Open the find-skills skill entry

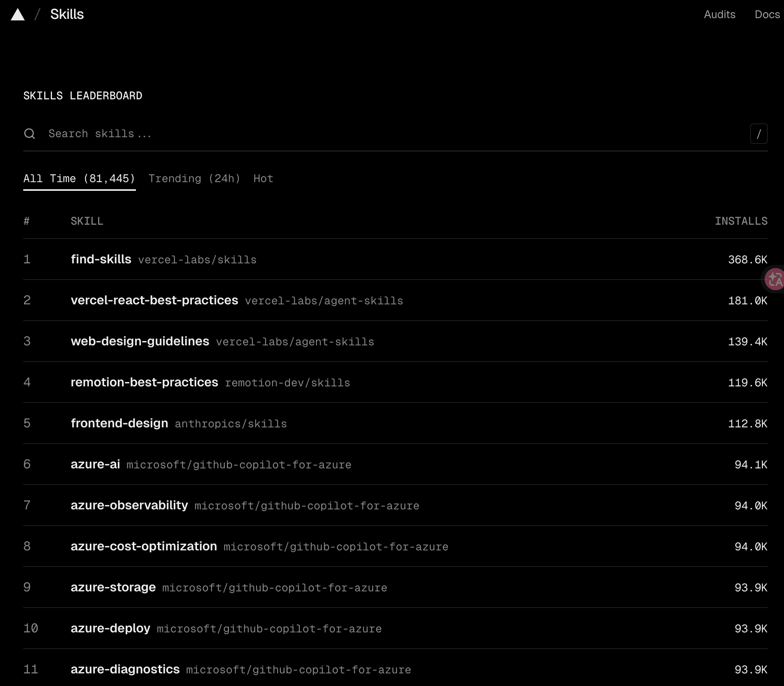click(101, 259)
